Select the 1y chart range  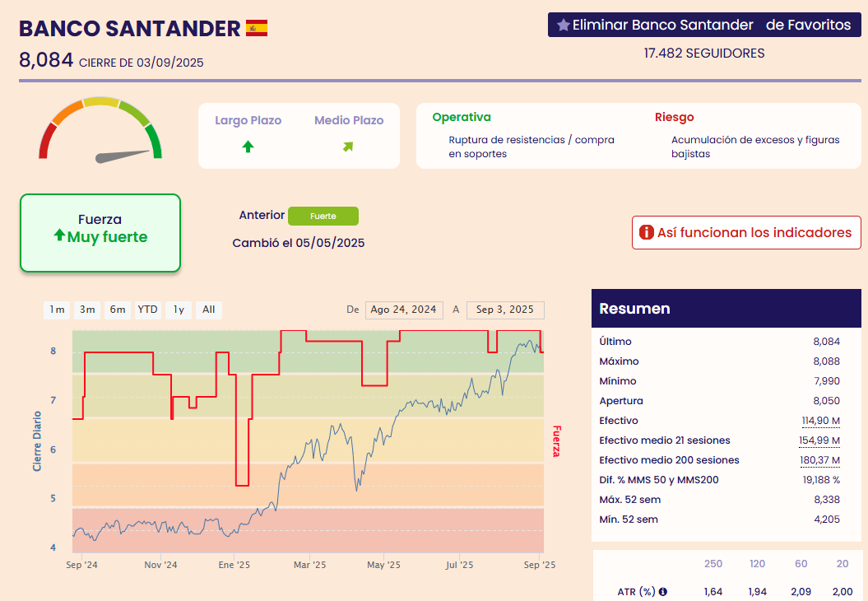179,310
